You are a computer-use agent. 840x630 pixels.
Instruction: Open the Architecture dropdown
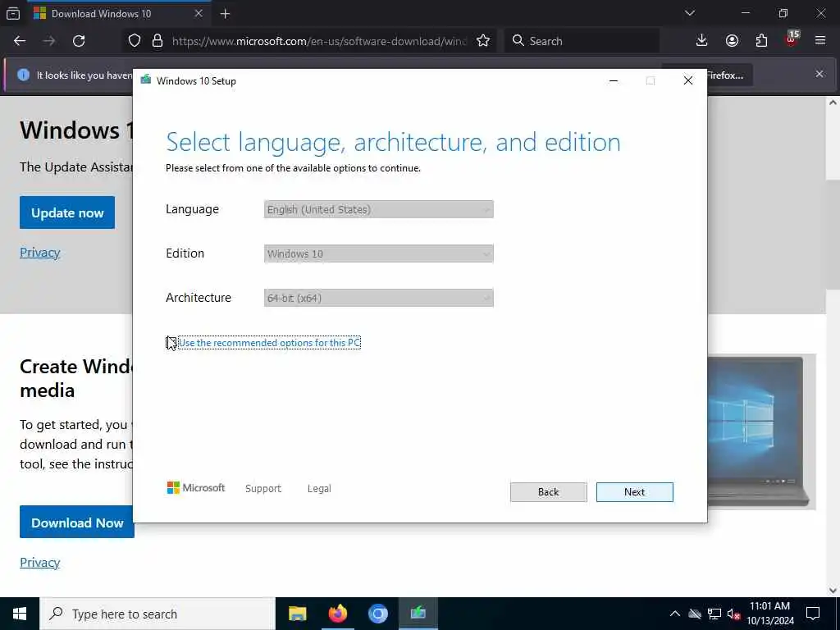(379, 298)
